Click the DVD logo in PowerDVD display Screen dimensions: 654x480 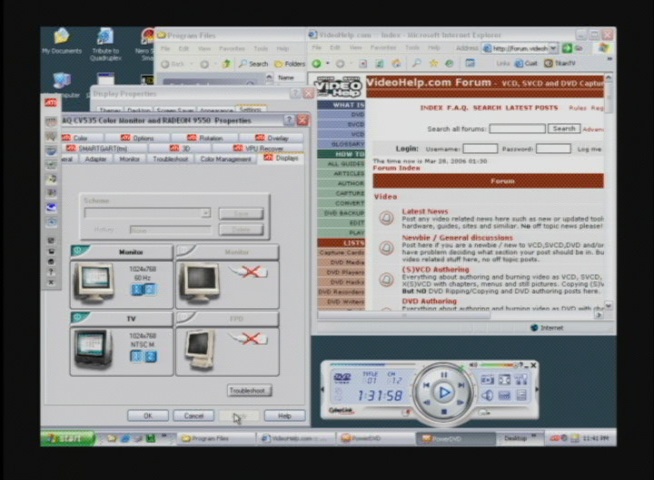click(x=342, y=378)
